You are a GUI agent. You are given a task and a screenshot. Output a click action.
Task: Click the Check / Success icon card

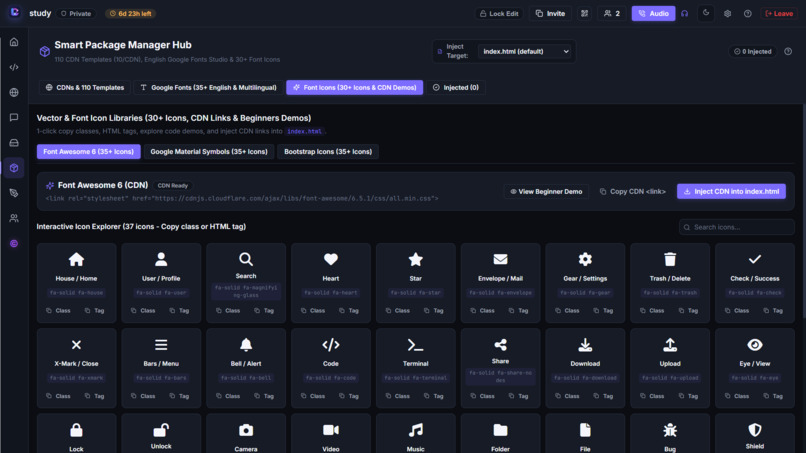(755, 283)
